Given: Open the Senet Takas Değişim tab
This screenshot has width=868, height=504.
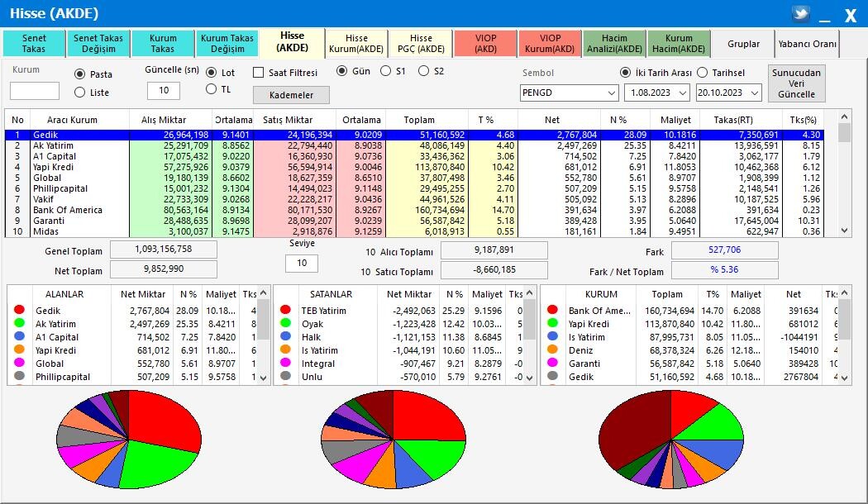Looking at the screenshot, I should [x=98, y=44].
